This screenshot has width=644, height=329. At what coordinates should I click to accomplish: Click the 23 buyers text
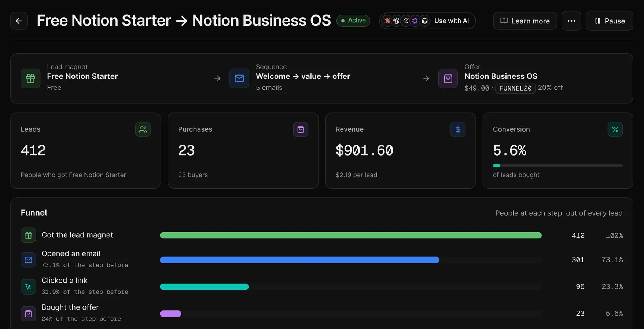[193, 175]
